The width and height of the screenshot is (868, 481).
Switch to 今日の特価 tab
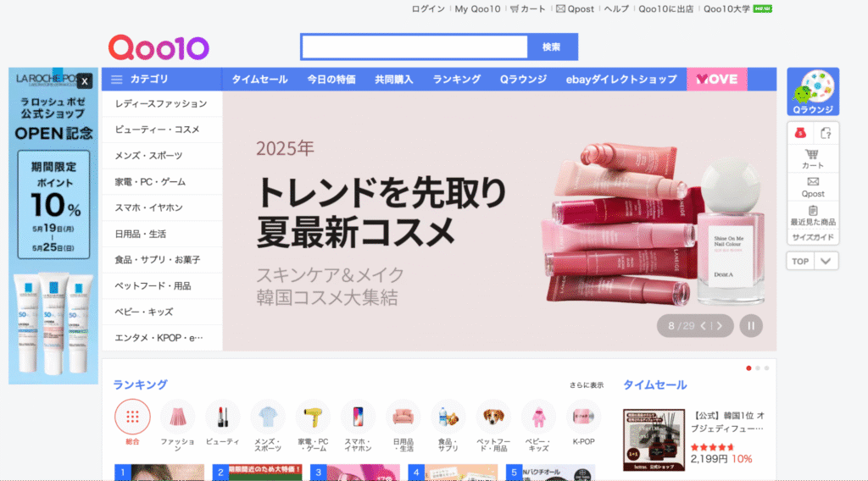[331, 80]
